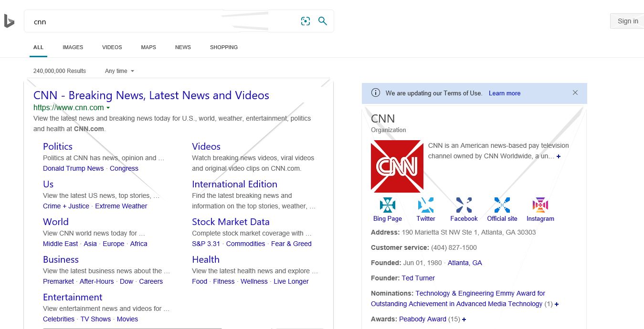This screenshot has width=644, height=329.
Task: Open visual search camera icon
Action: pos(306,21)
